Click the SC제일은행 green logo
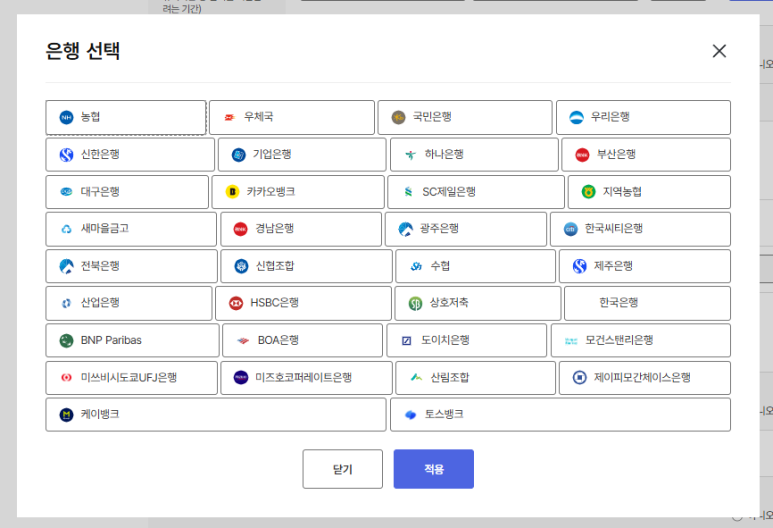This screenshot has height=528, width=773. (408, 192)
